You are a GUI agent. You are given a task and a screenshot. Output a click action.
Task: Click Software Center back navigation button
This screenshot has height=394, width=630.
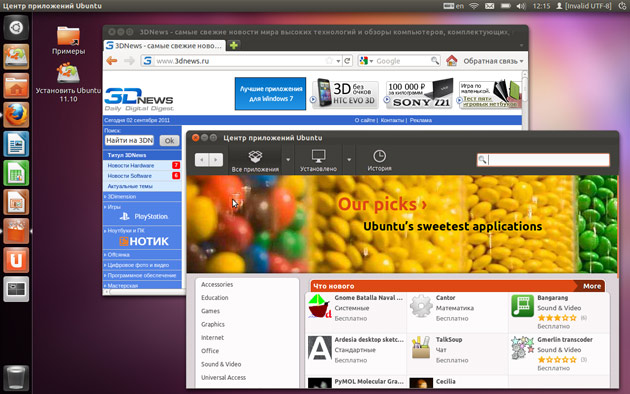(x=202, y=160)
